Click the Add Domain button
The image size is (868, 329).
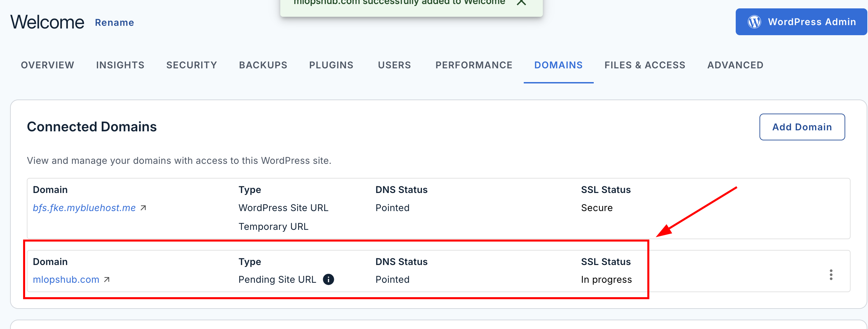point(802,127)
